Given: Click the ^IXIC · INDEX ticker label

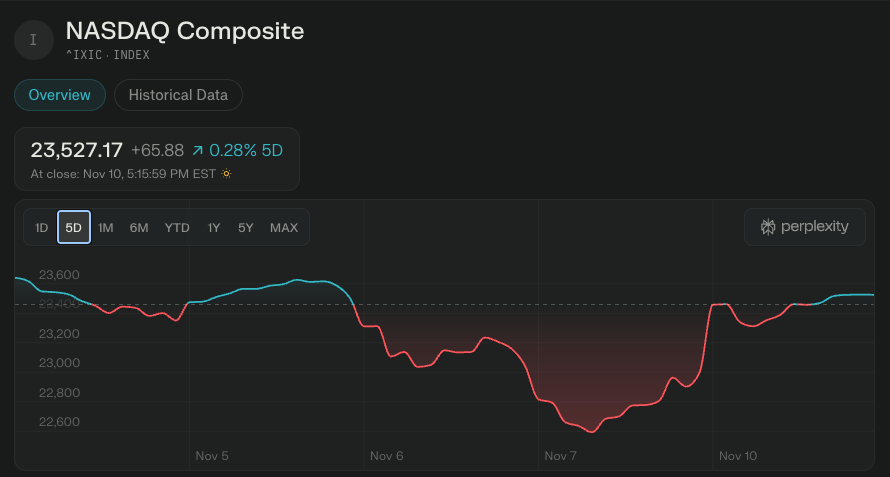Looking at the screenshot, I should [108, 55].
